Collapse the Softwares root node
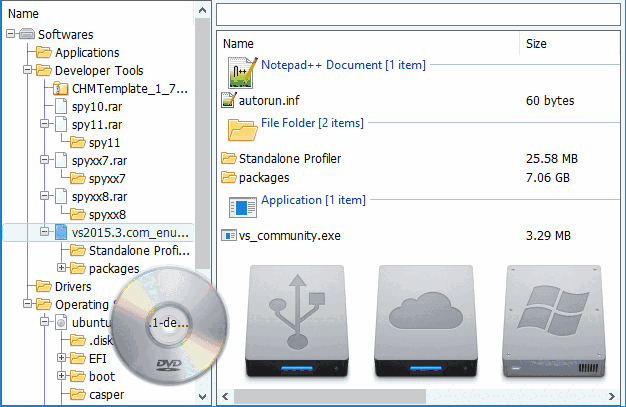Viewport: 626px width, 407px height. [x=10, y=34]
